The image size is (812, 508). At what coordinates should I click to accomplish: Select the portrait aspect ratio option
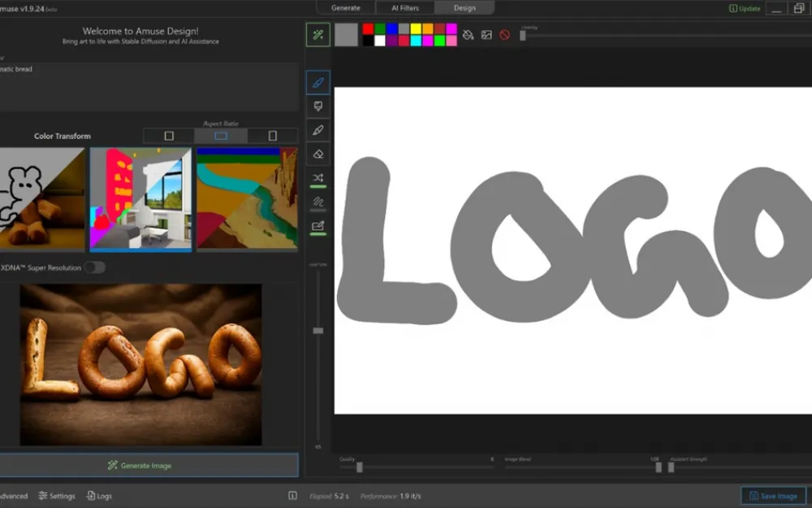272,136
